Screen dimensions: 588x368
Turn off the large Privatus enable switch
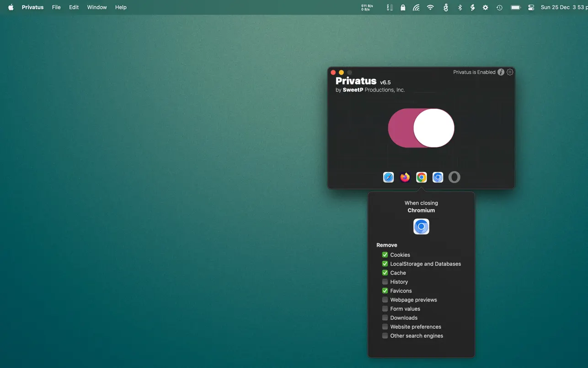click(x=421, y=128)
